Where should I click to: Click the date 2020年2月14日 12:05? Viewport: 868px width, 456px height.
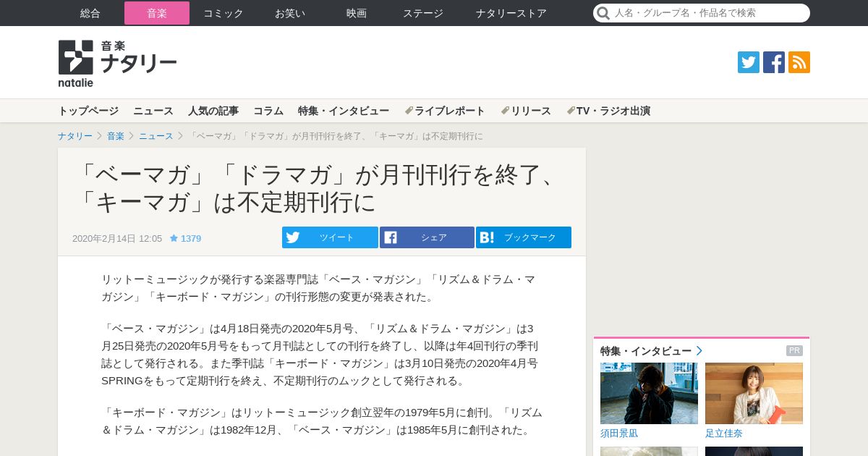pos(117,238)
